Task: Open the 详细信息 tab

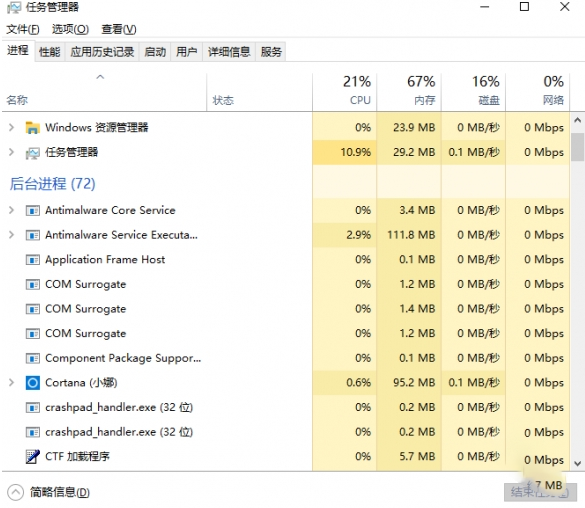Action: [229, 51]
